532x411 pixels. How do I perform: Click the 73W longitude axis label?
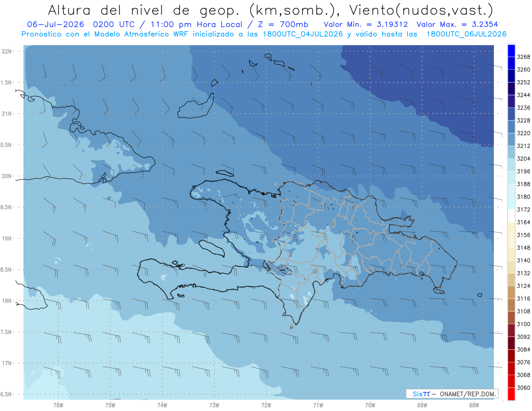[214, 404]
